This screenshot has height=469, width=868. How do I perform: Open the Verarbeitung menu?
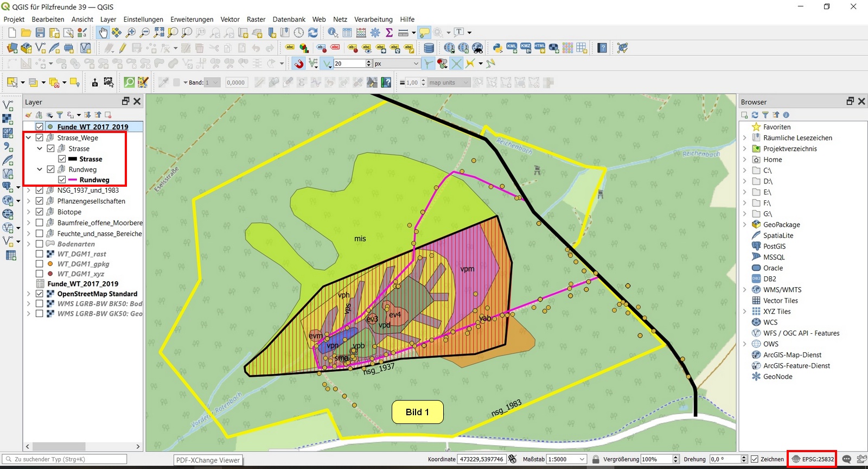(x=373, y=19)
